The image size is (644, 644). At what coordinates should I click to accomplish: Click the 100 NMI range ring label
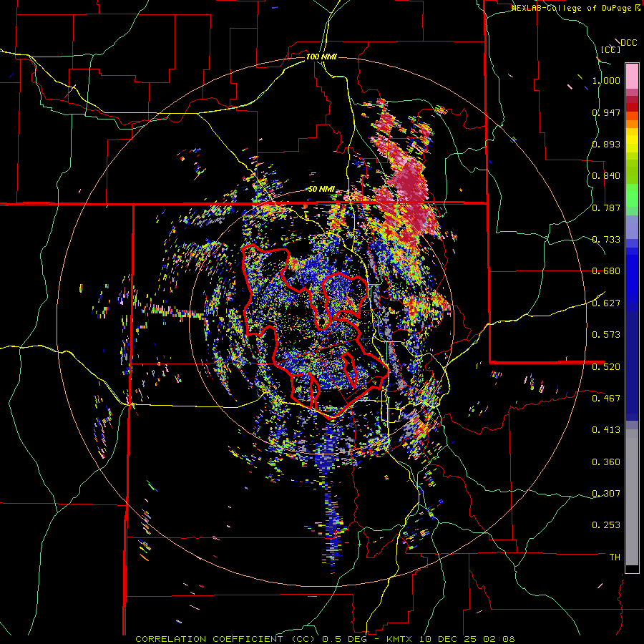[321, 57]
